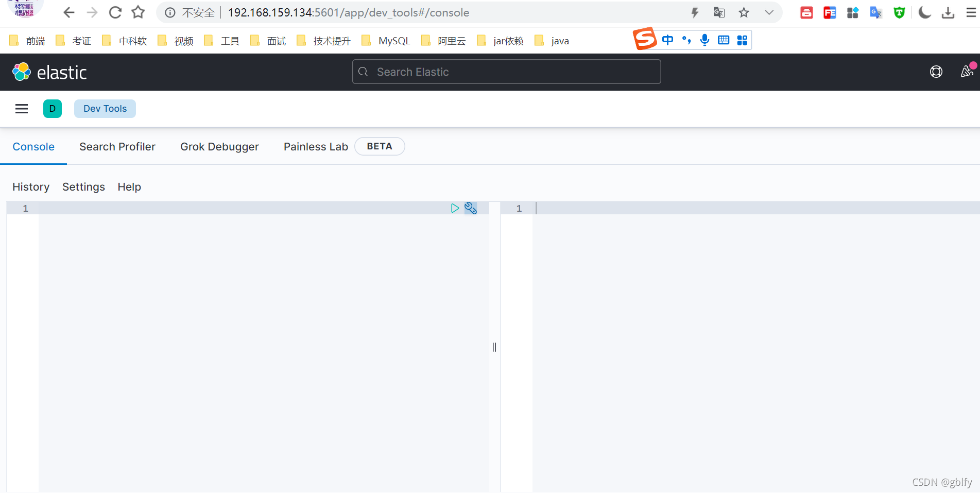Open the wrench request options icon

471,208
